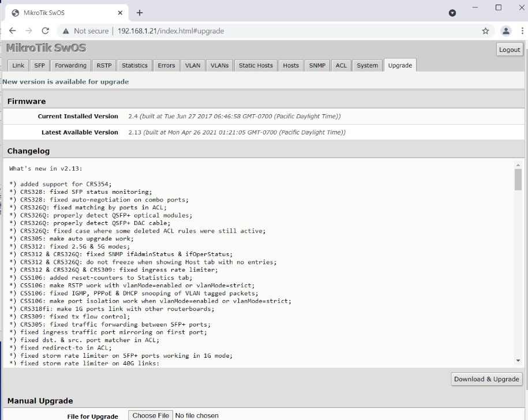The width and height of the screenshot is (528, 420).
Task: Select the VLANs tab
Action: coord(219,65)
